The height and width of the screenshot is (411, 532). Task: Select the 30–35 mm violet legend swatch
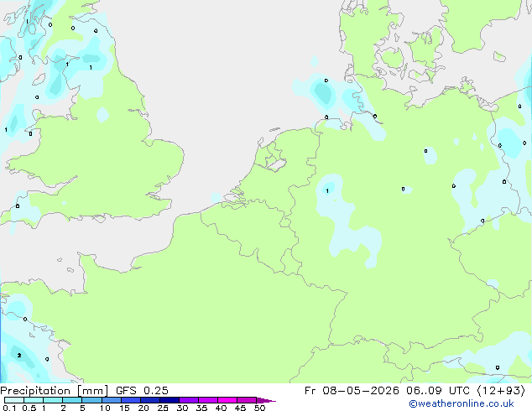(189, 400)
